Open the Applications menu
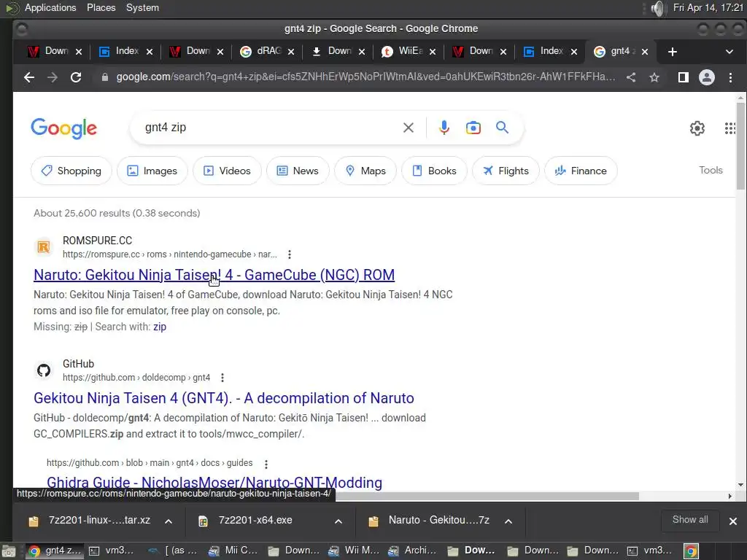Screen dimensions: 747x560 pos(50,7)
